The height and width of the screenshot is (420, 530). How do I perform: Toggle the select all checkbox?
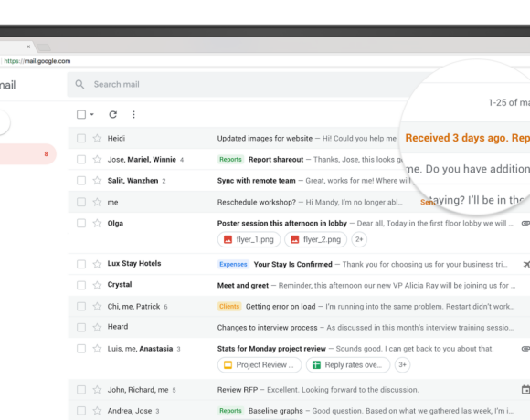[81, 114]
